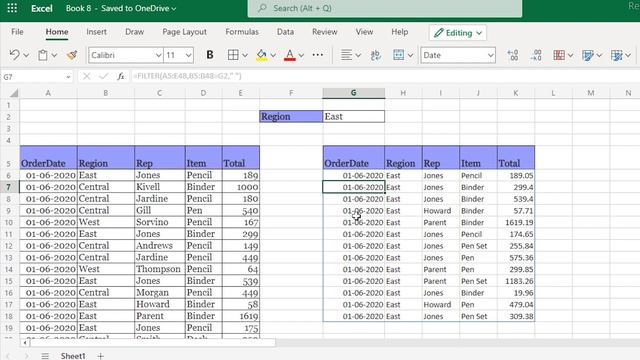640x360 pixels.
Task: Open the all sheets list icon
Action: (x=45, y=356)
